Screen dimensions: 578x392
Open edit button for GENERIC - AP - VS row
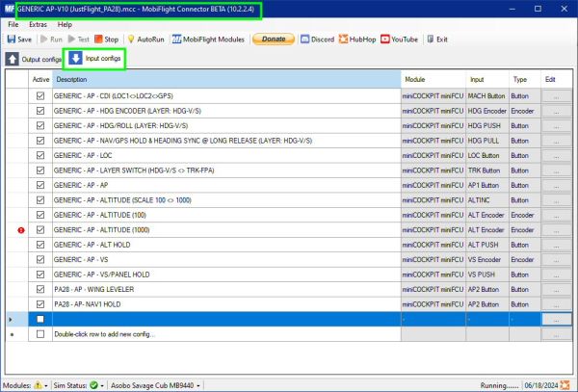(556, 260)
